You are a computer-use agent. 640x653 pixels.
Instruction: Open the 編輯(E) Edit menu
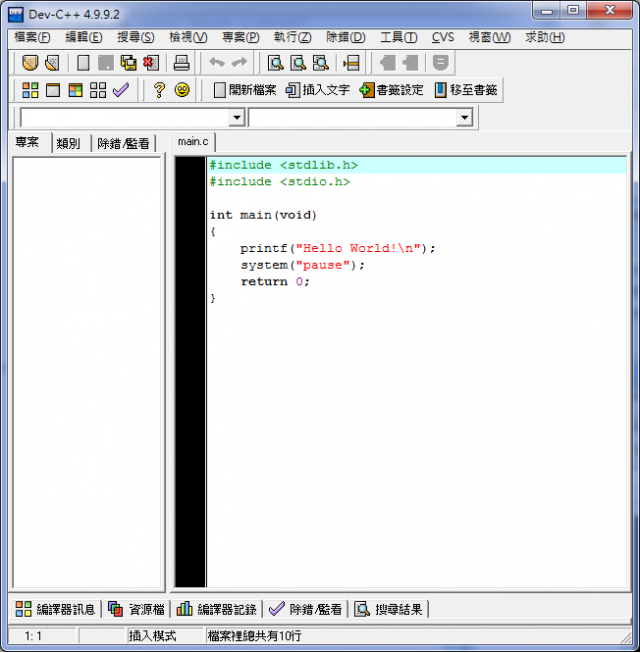(84, 37)
